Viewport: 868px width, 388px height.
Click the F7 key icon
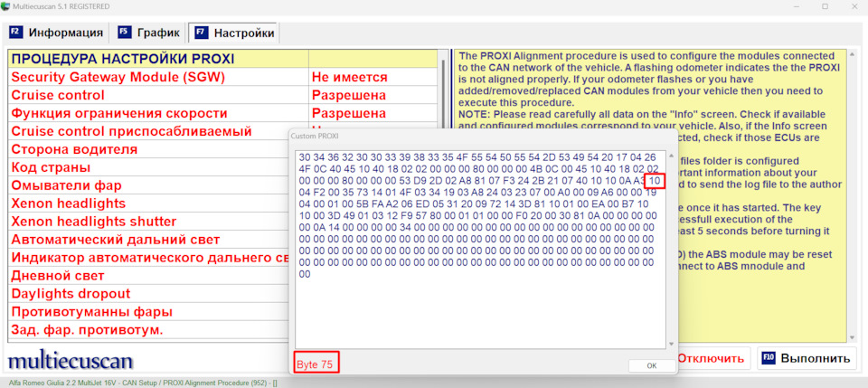(202, 33)
